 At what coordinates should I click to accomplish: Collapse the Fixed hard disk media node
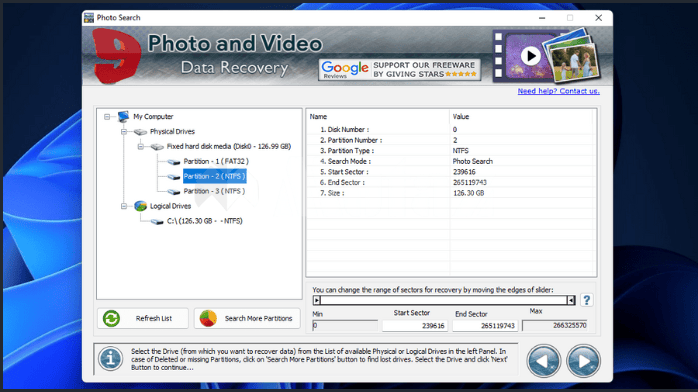[140, 146]
